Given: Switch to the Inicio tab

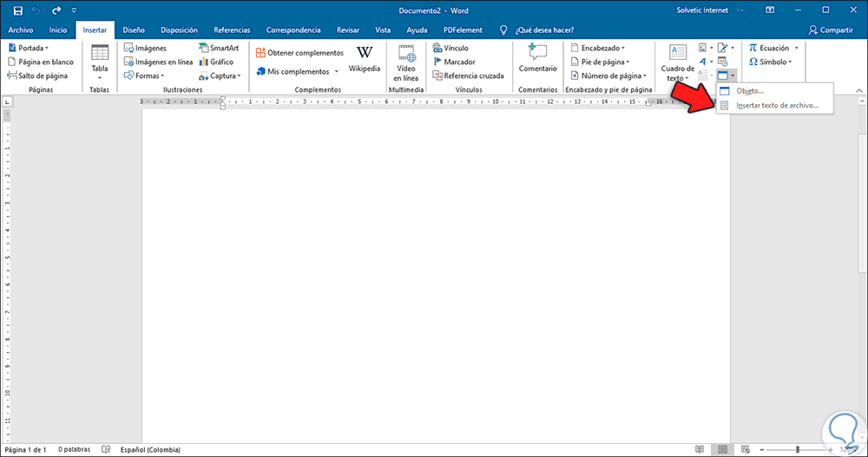Looking at the screenshot, I should [x=57, y=29].
